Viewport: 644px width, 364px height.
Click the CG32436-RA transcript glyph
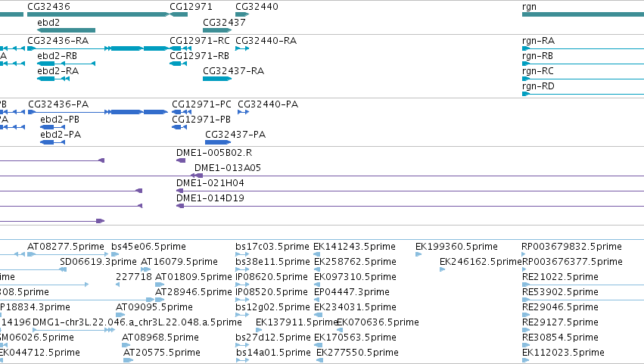click(x=98, y=48)
